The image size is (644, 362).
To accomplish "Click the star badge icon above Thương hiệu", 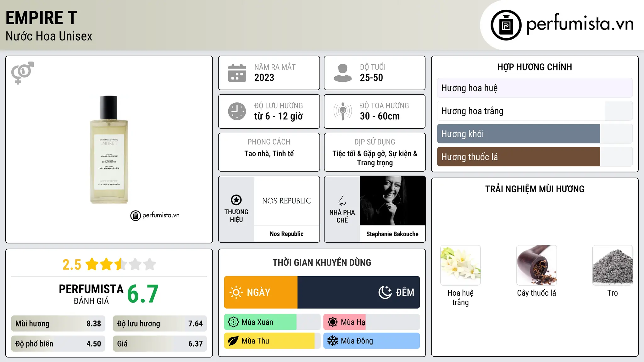I will click(236, 200).
